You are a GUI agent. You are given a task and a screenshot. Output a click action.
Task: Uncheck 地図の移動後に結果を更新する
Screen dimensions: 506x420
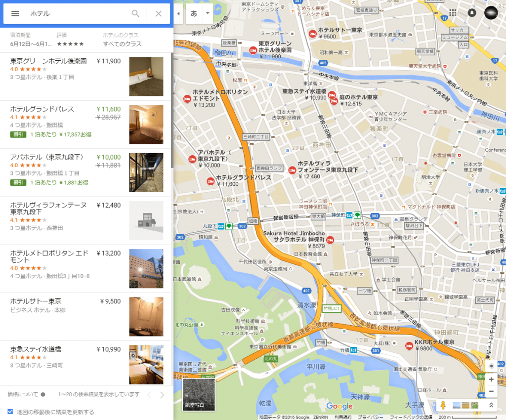pyautogui.click(x=10, y=411)
